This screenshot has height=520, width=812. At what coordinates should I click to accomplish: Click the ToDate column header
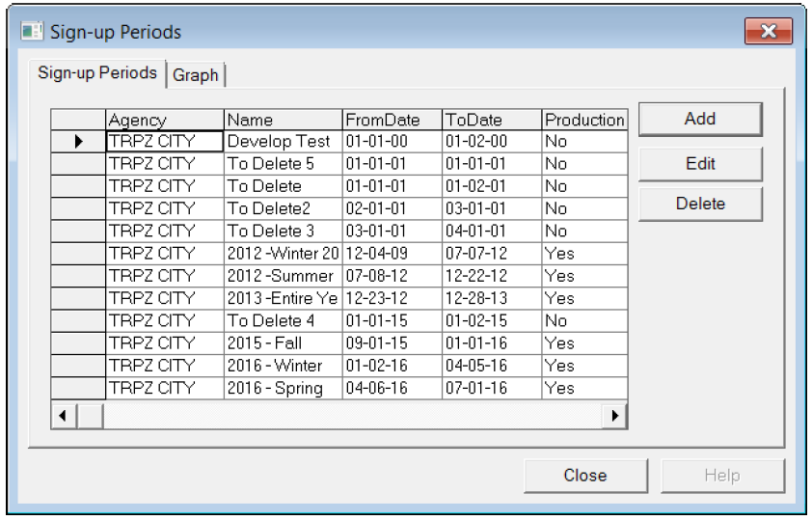tap(492, 120)
